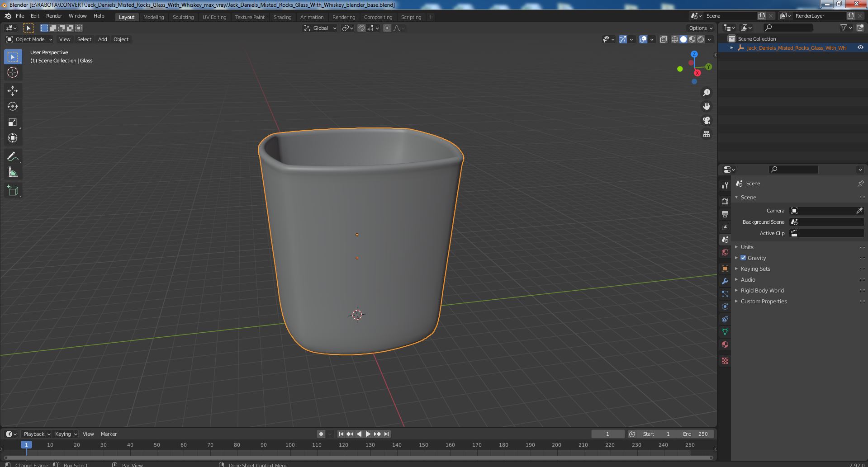This screenshot has height=467, width=868.
Task: Open the View Layer properties tab
Action: pyautogui.click(x=725, y=226)
